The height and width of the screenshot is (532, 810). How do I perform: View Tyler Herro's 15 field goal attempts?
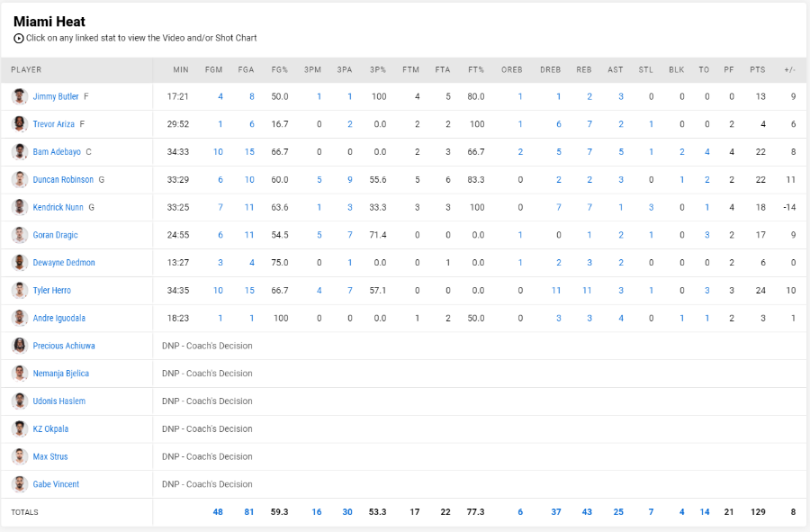tap(249, 290)
